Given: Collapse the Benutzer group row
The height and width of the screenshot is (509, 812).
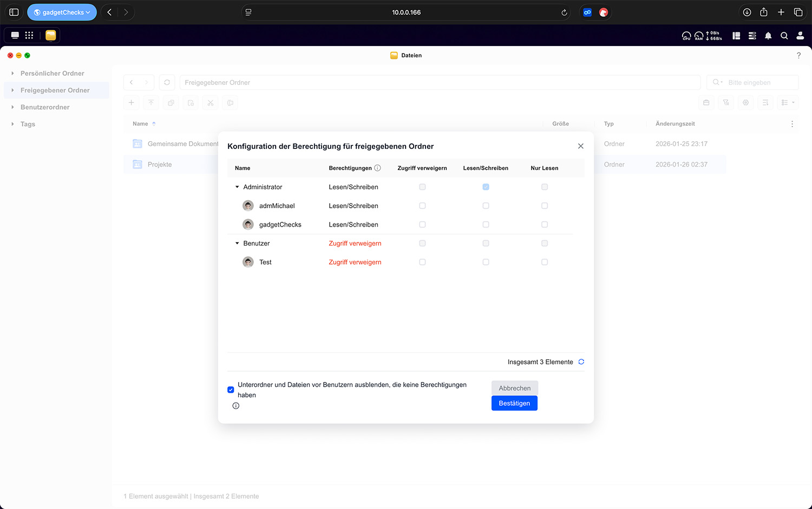Looking at the screenshot, I should coord(237,243).
